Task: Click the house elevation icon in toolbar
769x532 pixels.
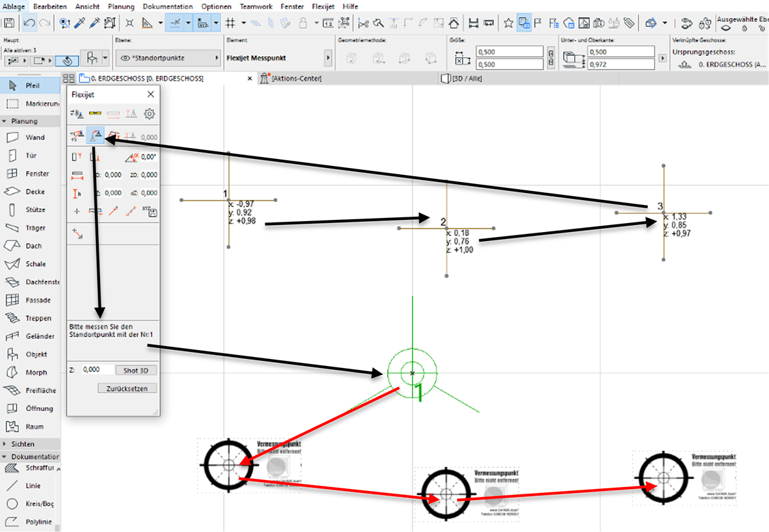Action: pos(454,23)
